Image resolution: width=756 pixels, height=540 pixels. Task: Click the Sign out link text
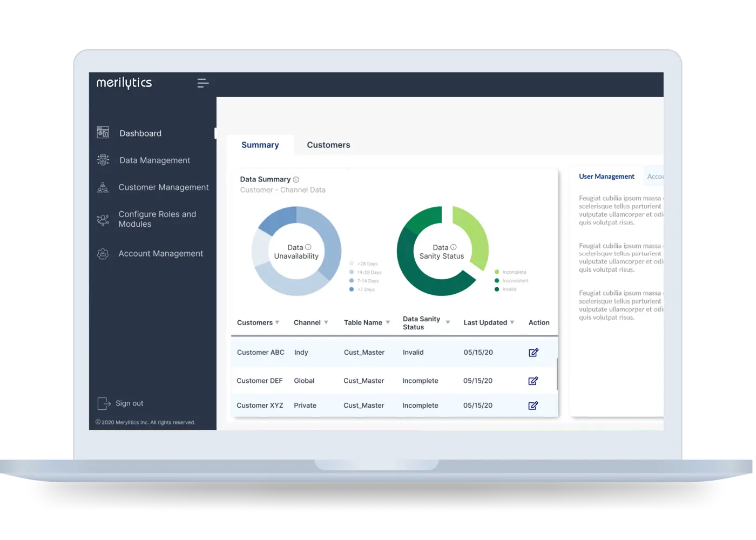tap(130, 403)
